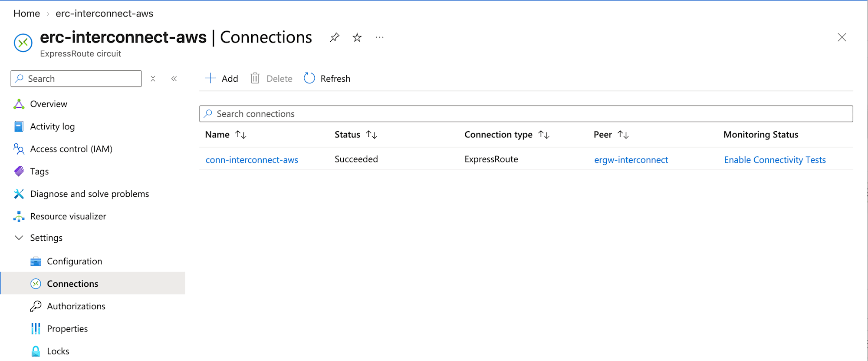This screenshot has height=361, width=868.
Task: Click the Connections menu icon
Action: pos(36,284)
